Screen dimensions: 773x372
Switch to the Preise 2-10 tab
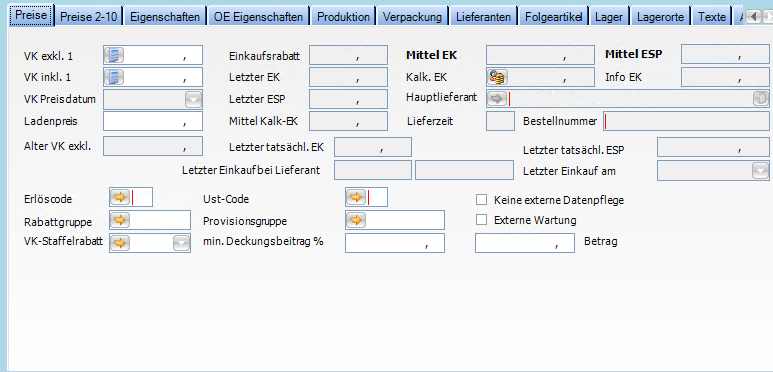point(89,17)
